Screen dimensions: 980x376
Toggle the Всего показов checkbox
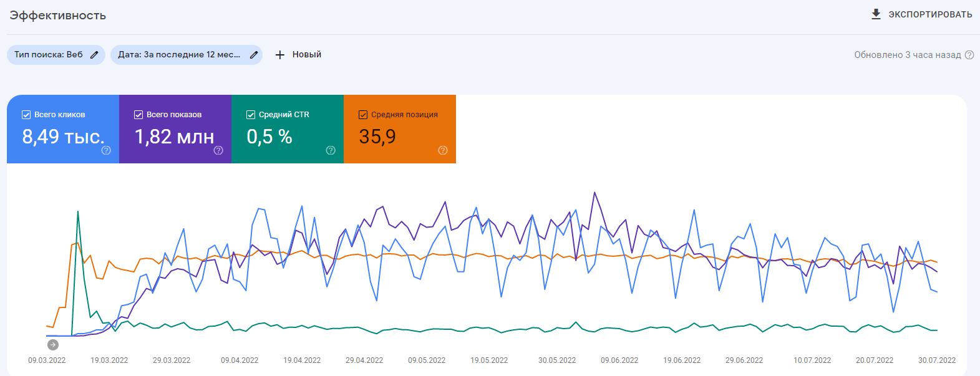click(x=138, y=115)
